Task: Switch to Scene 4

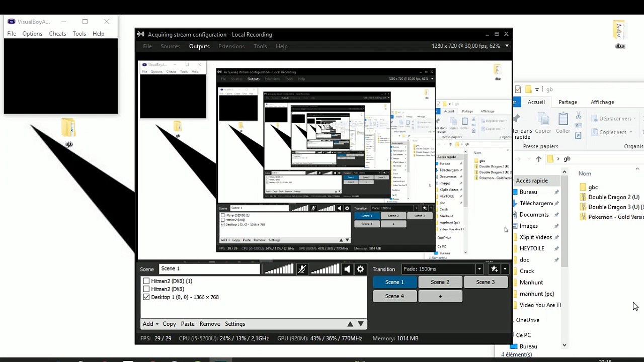Action: (394, 296)
